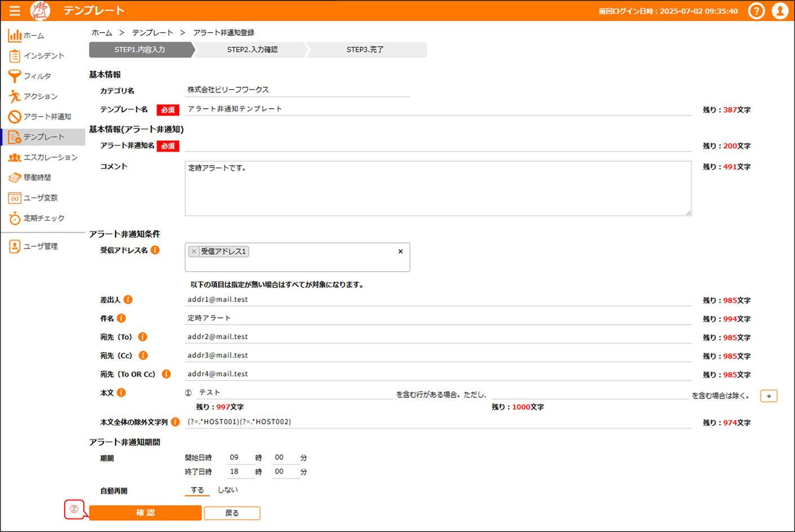Viewport: 795px width, 532px height.
Task: Open the hamburger menu icon
Action: coord(15,11)
